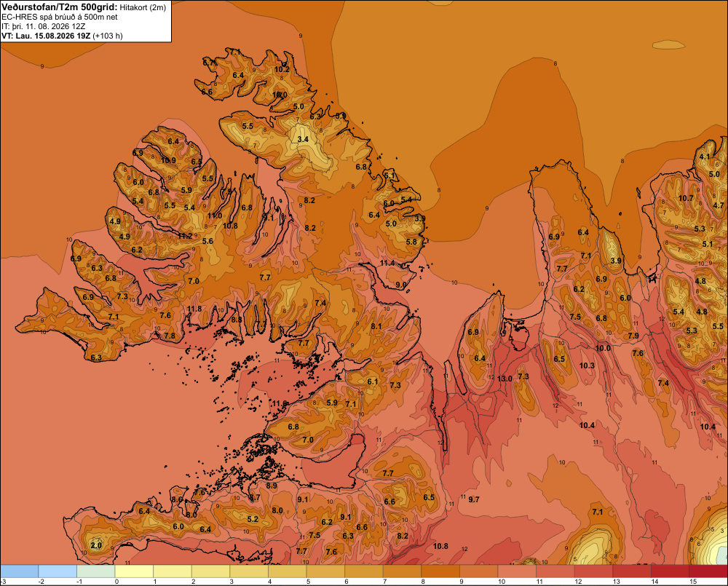This screenshot has height=586, width=728.
Task: Select the legend swatch between 7 and 8
Action: (402, 571)
